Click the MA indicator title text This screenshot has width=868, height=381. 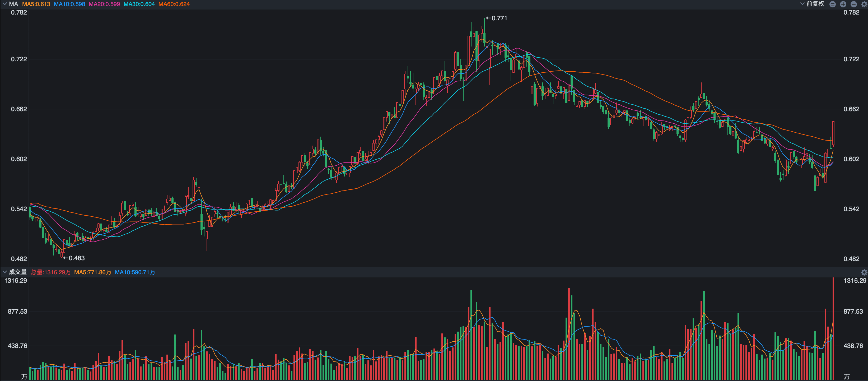coord(13,4)
